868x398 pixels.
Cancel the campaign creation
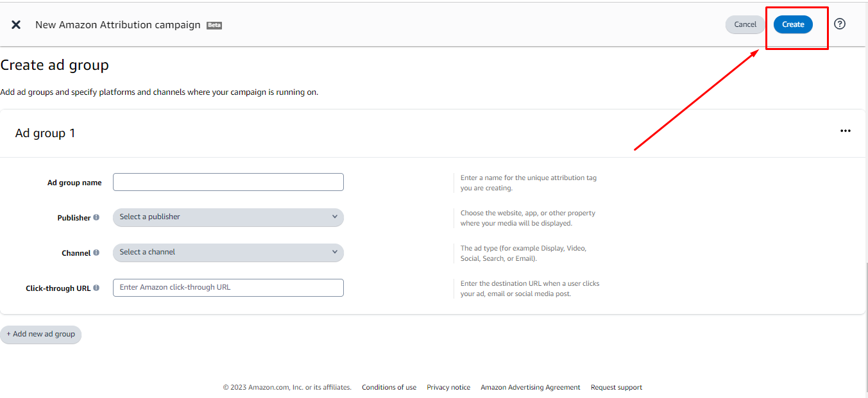point(745,24)
